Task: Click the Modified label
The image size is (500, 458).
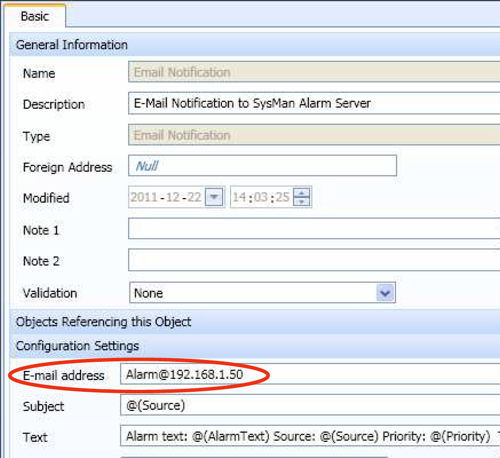Action: pos(46,198)
